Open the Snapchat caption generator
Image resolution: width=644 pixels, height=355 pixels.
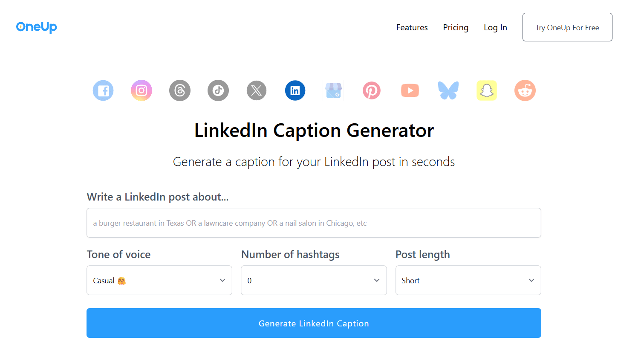click(x=486, y=90)
